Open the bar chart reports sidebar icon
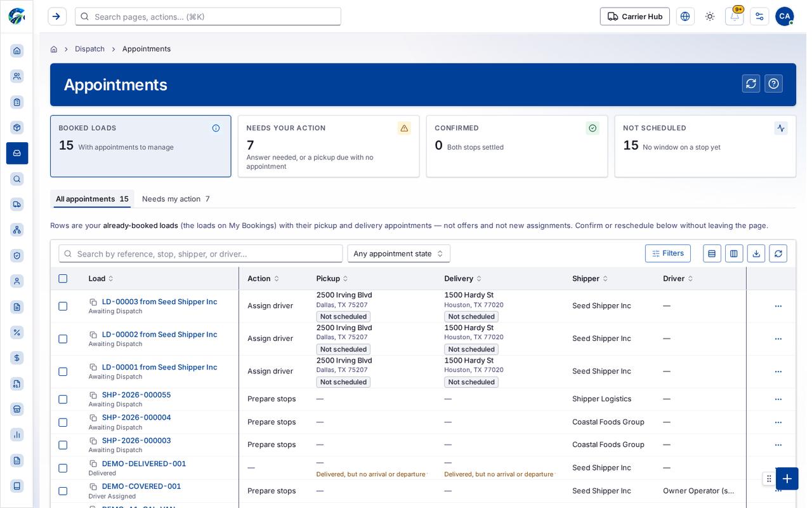The height and width of the screenshot is (508, 812). click(x=17, y=435)
